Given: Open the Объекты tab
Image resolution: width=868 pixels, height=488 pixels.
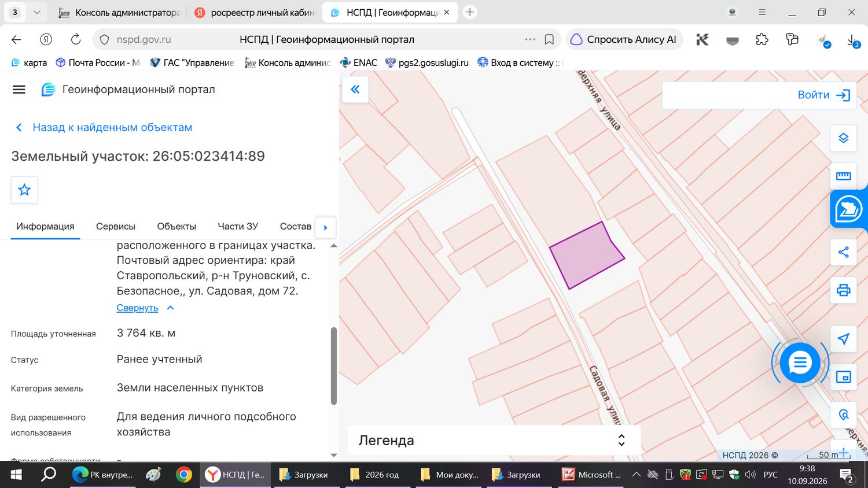Looking at the screenshot, I should (x=176, y=226).
